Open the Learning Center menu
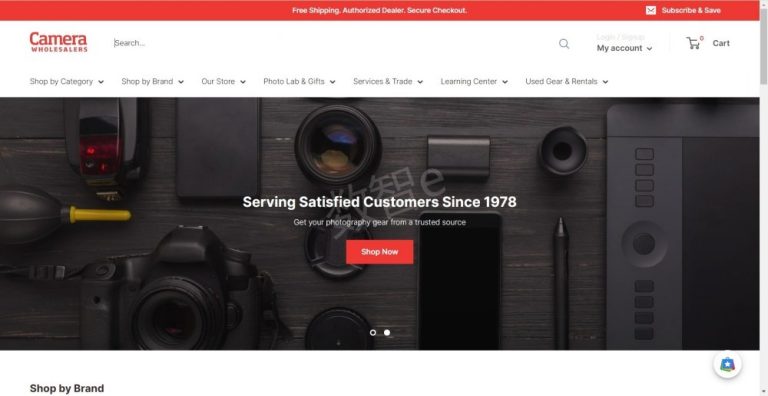 pyautogui.click(x=474, y=81)
